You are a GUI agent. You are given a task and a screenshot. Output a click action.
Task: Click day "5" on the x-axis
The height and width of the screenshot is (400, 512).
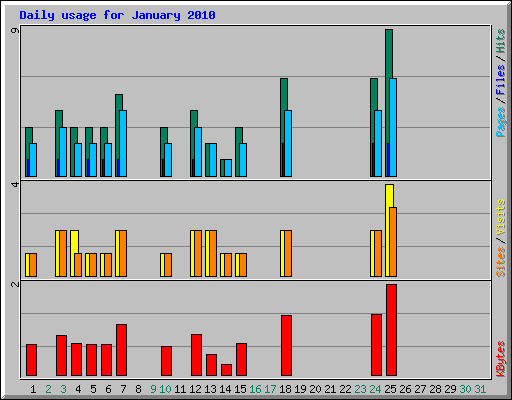(x=93, y=389)
